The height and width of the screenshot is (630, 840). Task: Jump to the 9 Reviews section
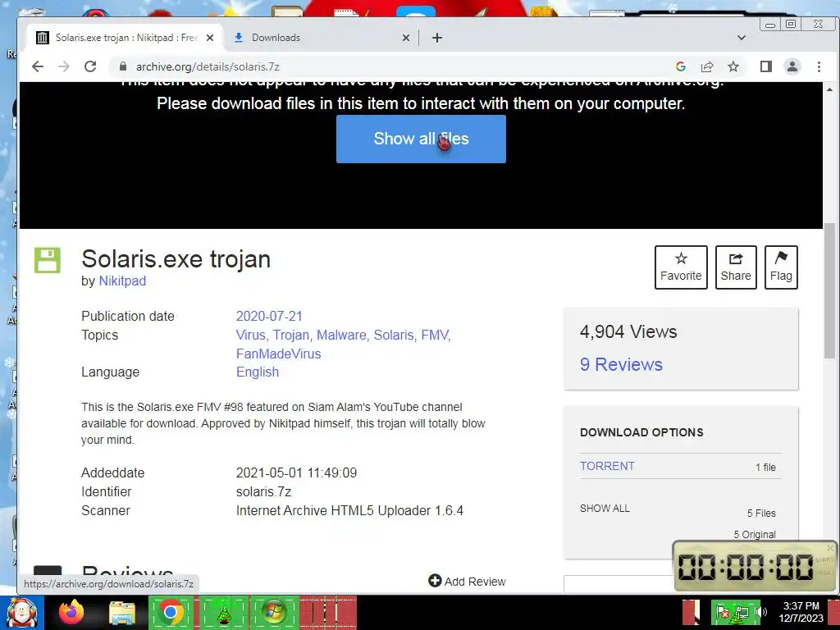coord(621,364)
